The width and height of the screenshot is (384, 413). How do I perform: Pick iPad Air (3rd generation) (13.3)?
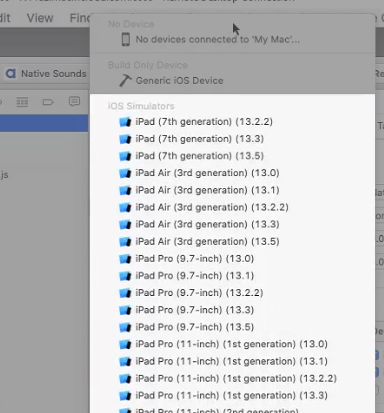pyautogui.click(x=232, y=224)
